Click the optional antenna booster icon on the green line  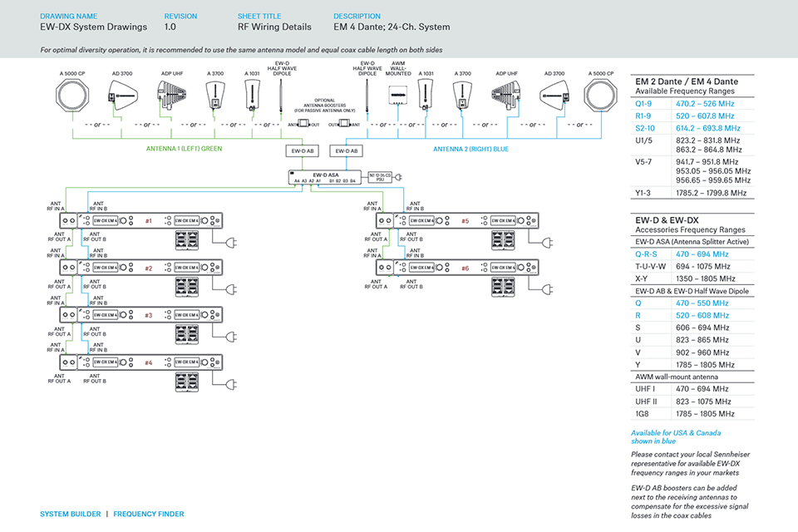(x=304, y=124)
